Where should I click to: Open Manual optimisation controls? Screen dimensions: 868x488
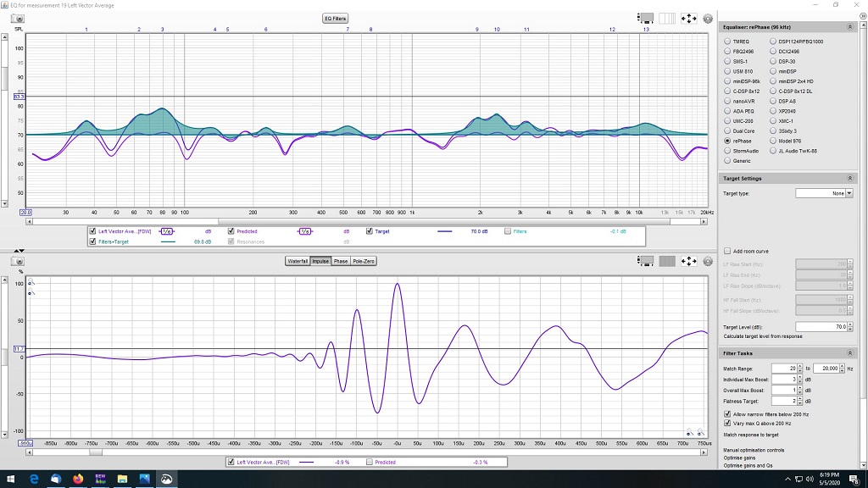(754, 450)
